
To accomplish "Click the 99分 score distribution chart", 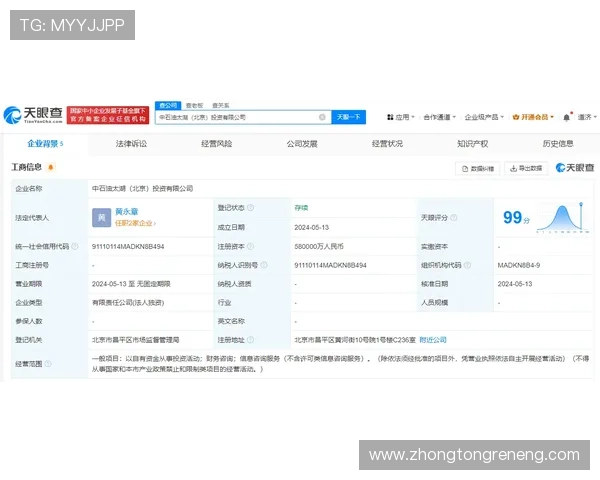I will coord(562,218).
